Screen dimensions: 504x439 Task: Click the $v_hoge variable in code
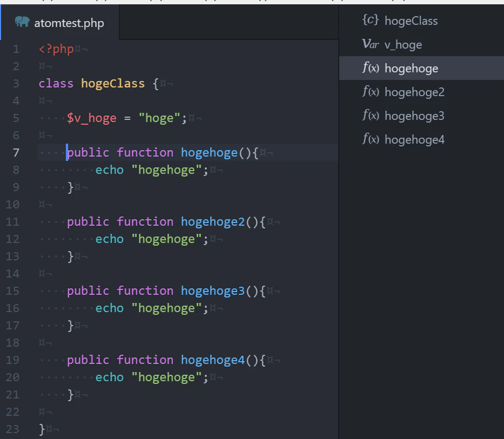pos(92,118)
